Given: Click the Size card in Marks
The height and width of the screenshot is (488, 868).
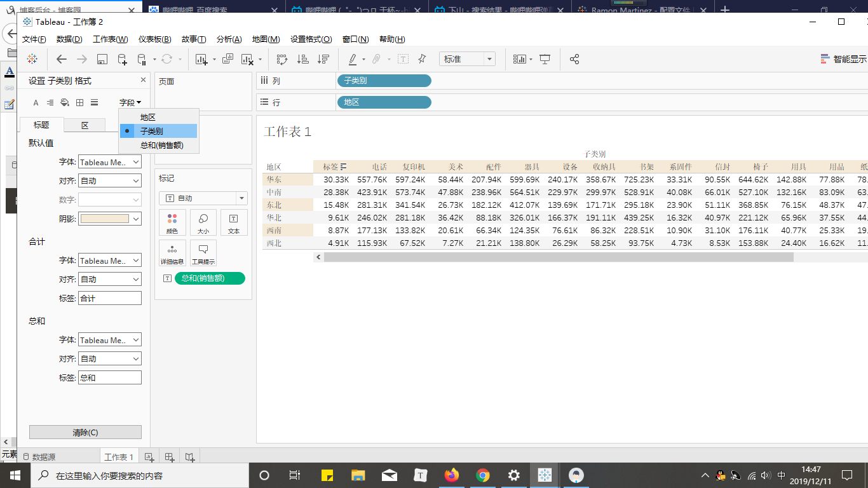Looking at the screenshot, I should point(203,223).
